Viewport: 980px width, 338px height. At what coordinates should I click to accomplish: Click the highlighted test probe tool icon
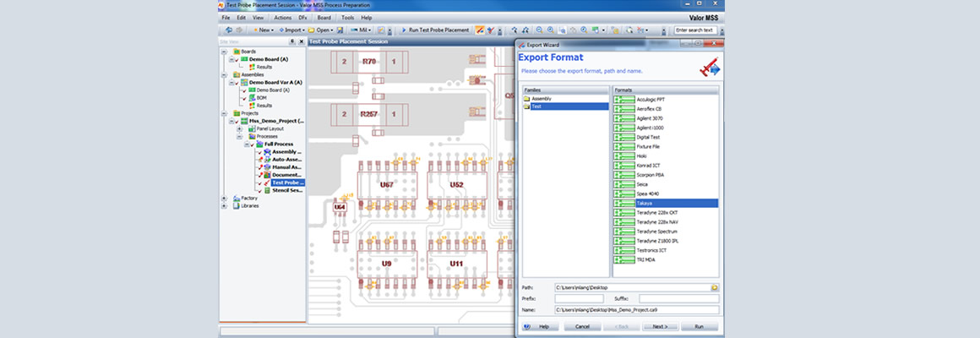tap(479, 30)
